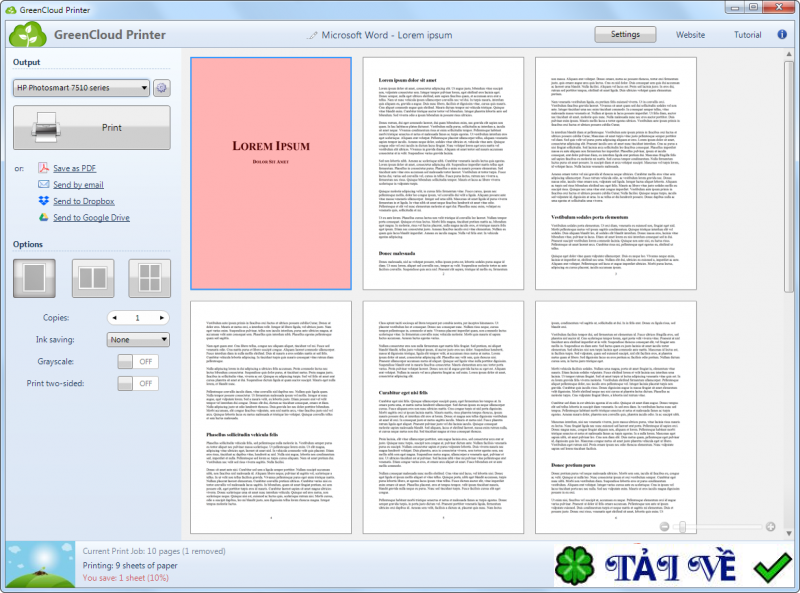Image resolution: width=800 pixels, height=593 pixels.
Task: Click the GreenCloud Printer logo icon
Action: (28, 35)
